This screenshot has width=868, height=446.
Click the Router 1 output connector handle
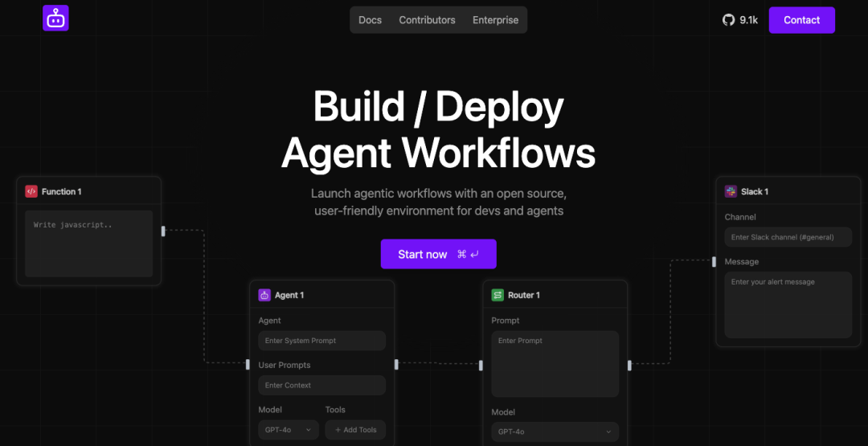coord(629,365)
